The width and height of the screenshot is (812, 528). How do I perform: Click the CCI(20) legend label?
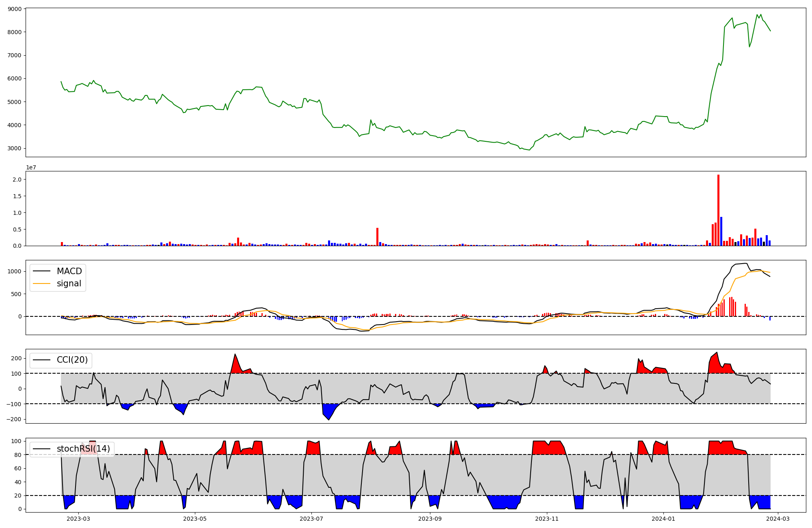point(72,360)
